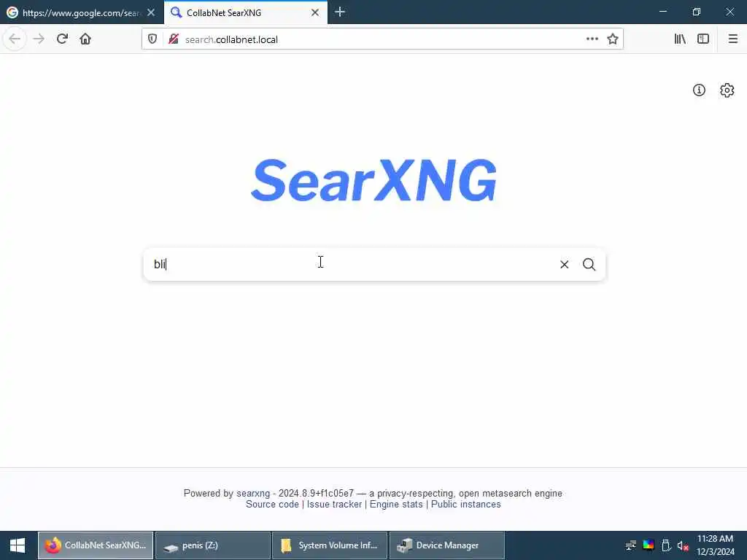Image resolution: width=747 pixels, height=560 pixels.
Task: Submit search with the magnifier icon
Action: pos(589,264)
